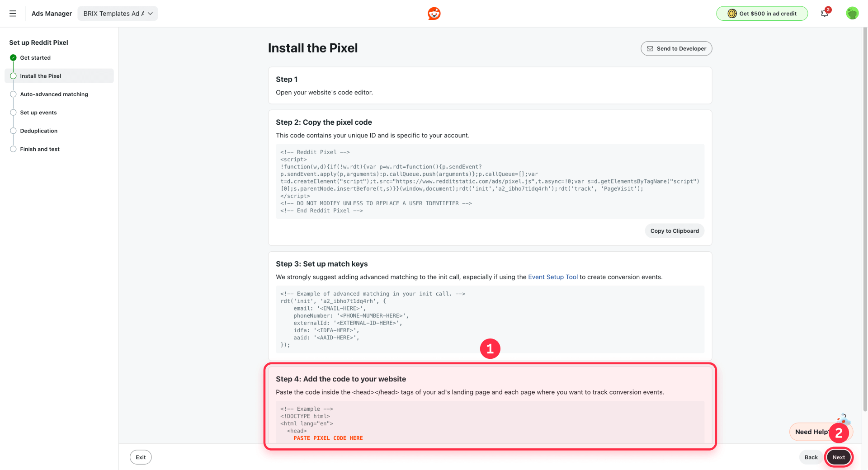Open the hamburger navigation menu
The image size is (868, 470).
click(x=13, y=14)
